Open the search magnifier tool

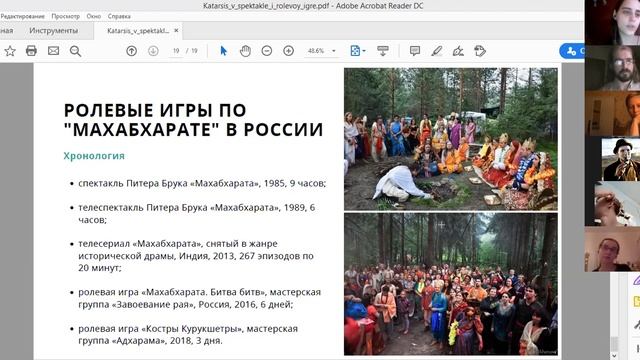point(76,51)
